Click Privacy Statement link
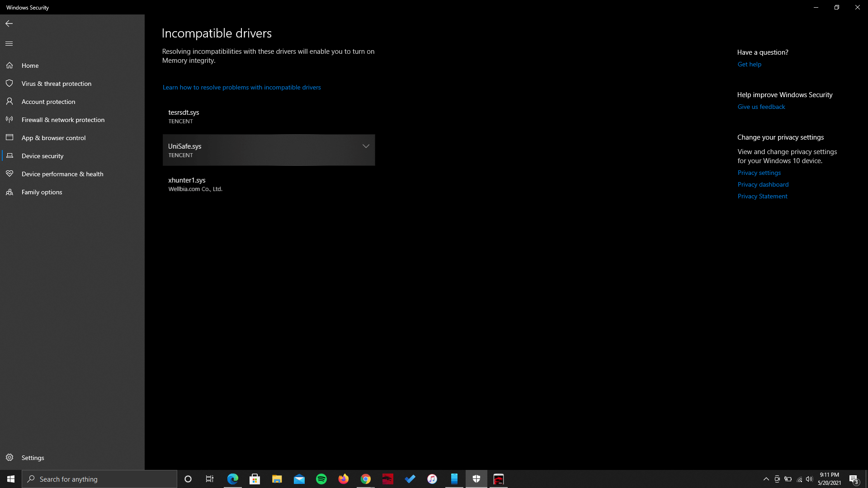The image size is (868, 488). coord(762,196)
